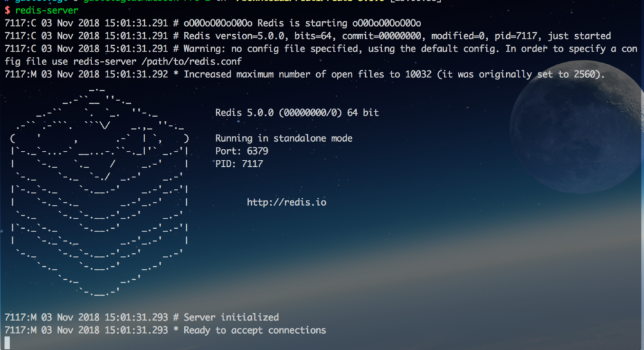Viewport: 644px width, 350px height.
Task: Click the Redis ASCII art logo
Action: (99, 191)
